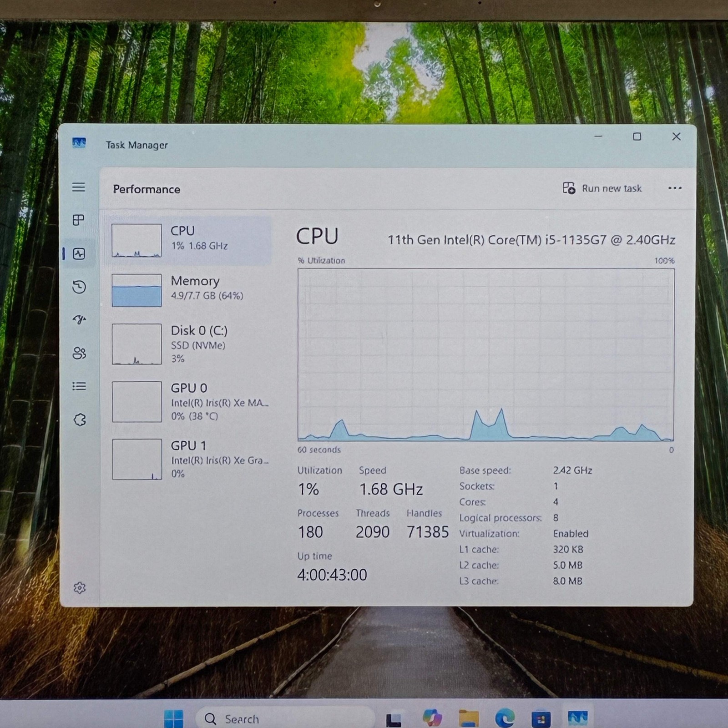The width and height of the screenshot is (728, 728).
Task: Open the Details page list icon
Action: [x=79, y=386]
